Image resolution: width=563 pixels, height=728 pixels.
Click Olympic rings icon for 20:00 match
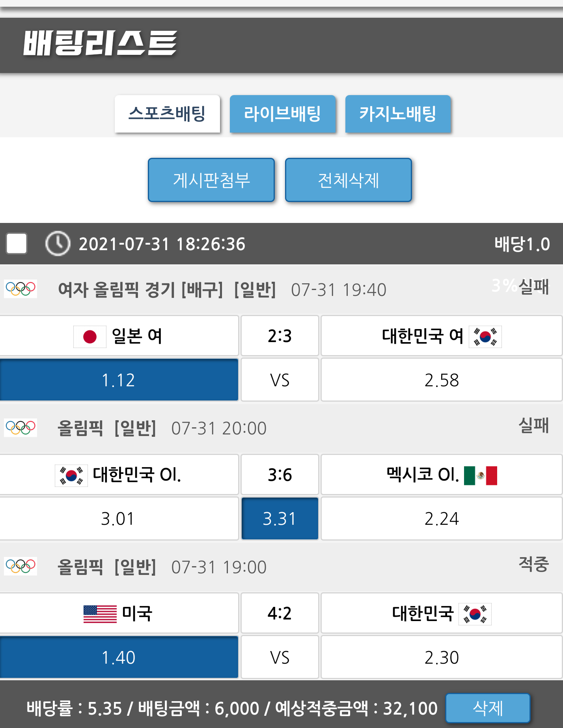(21, 427)
